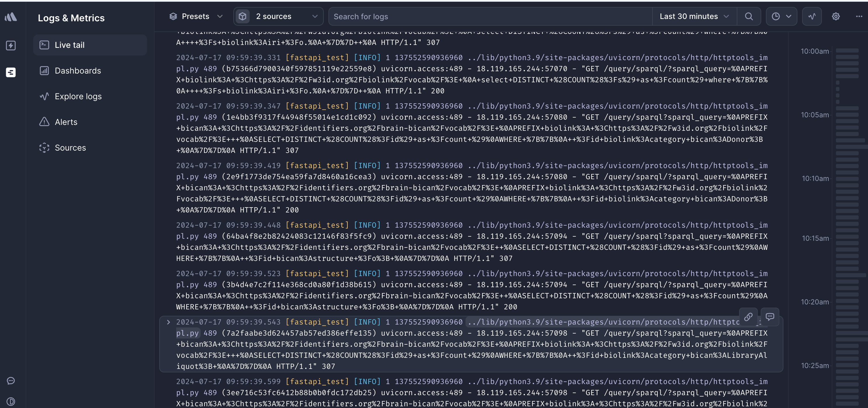Select log entry timestamped 09:59:39.331

tap(472, 74)
